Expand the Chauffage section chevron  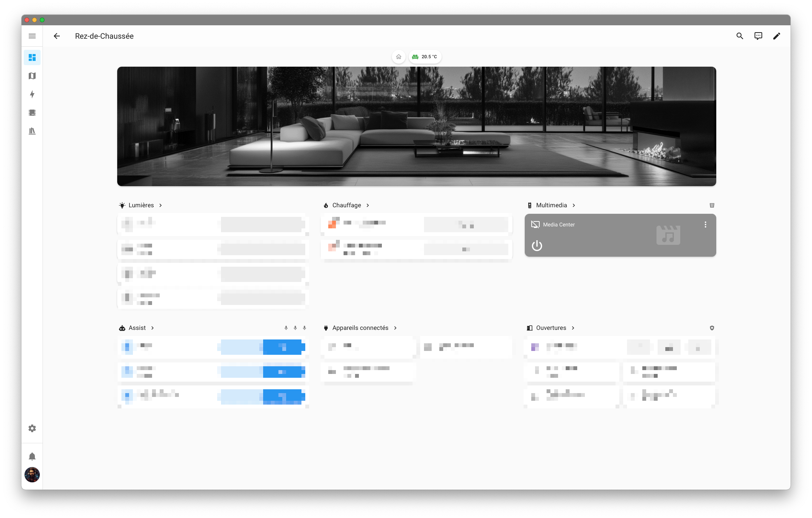coord(368,205)
